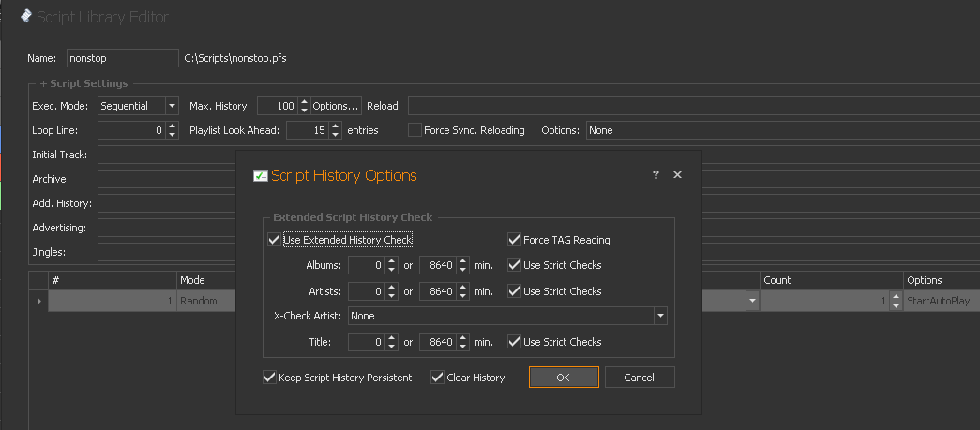Click the Playlist Look Ahead stepper

336,130
